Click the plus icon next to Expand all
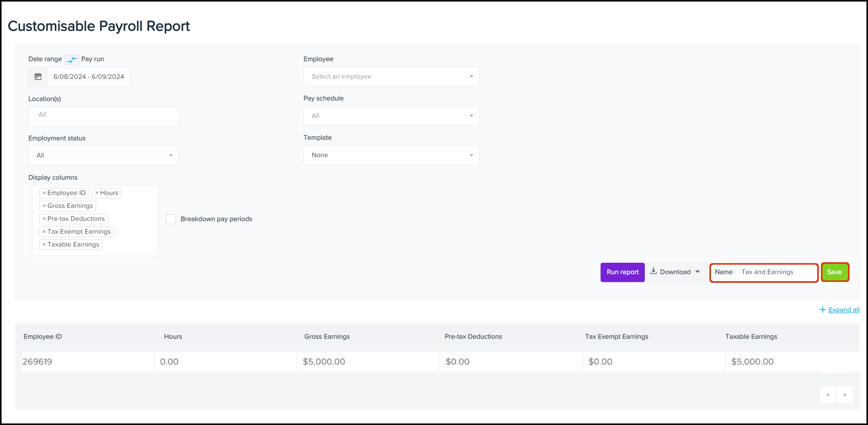Screen dimensions: 868x425 pos(823,310)
